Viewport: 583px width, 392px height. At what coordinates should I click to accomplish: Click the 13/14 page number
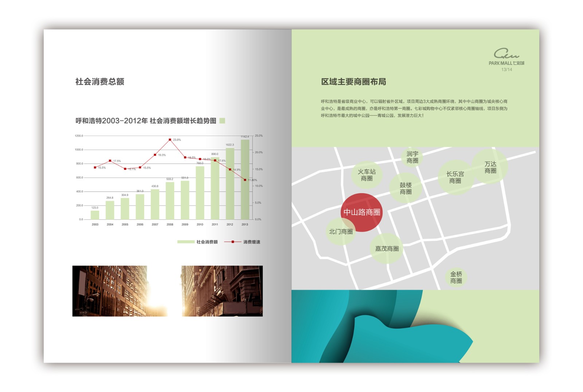pyautogui.click(x=506, y=70)
